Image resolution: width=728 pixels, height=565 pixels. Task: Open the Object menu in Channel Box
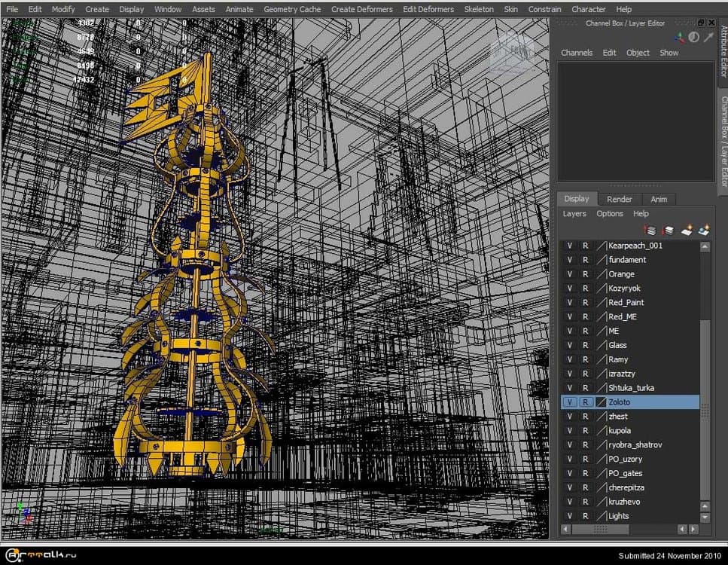point(638,53)
